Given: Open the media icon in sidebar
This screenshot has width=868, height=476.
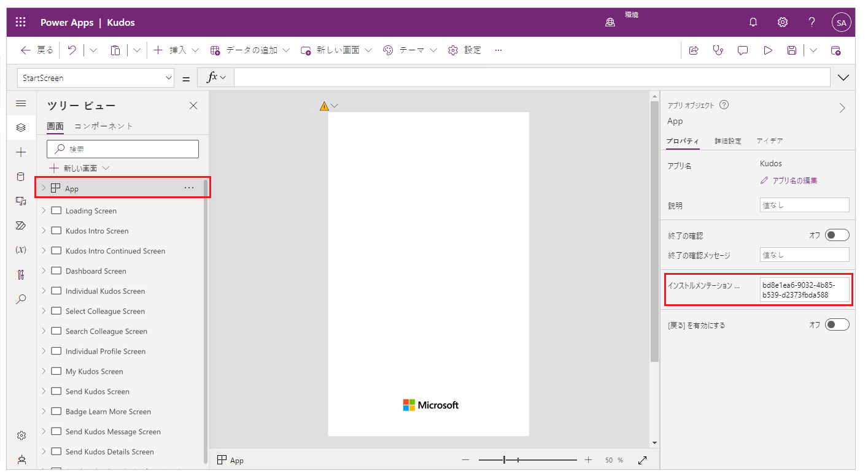Looking at the screenshot, I should [x=21, y=201].
